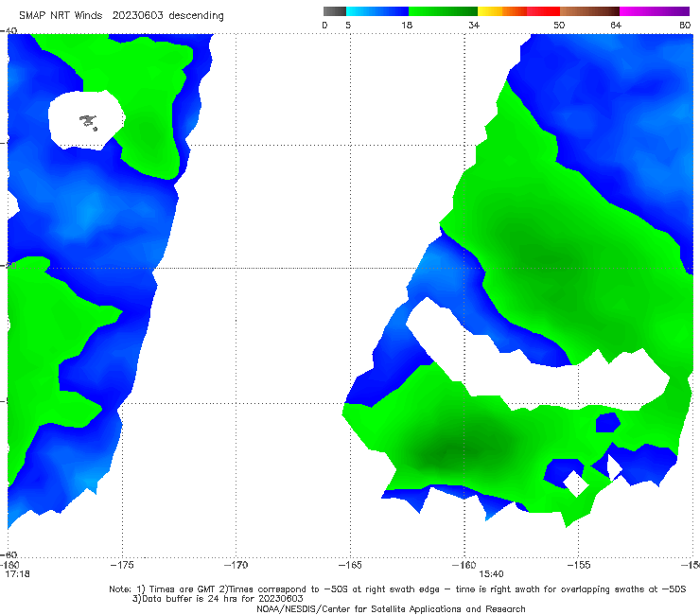
Task: Click the rightmost scale label under the color bar
Action: pyautogui.click(x=685, y=26)
